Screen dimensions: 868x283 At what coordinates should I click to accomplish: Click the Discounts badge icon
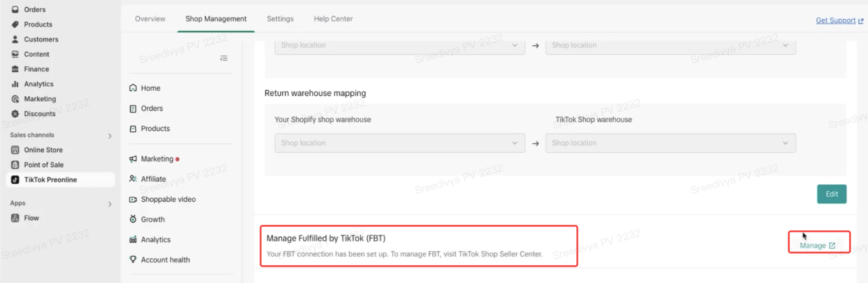pos(15,114)
